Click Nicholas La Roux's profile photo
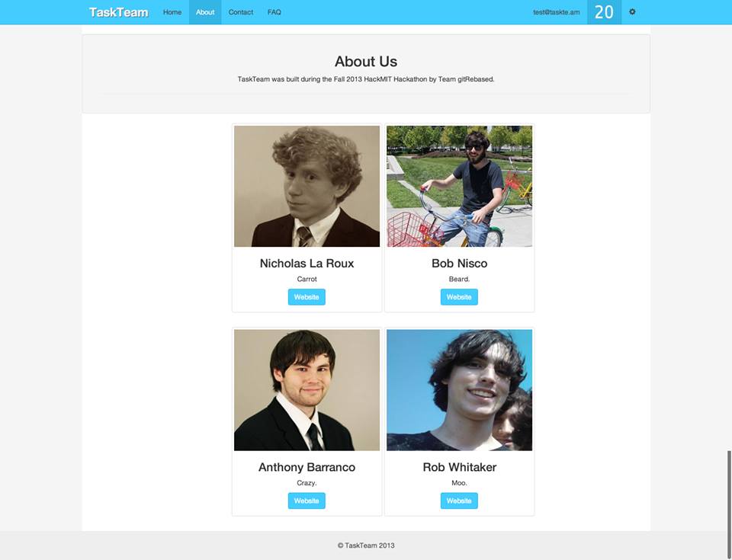The width and height of the screenshot is (732, 560). coord(307,186)
